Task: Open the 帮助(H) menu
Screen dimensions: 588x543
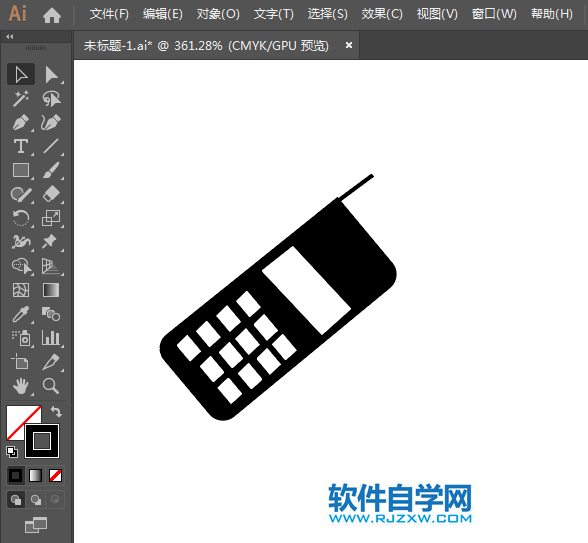Action: click(x=552, y=14)
